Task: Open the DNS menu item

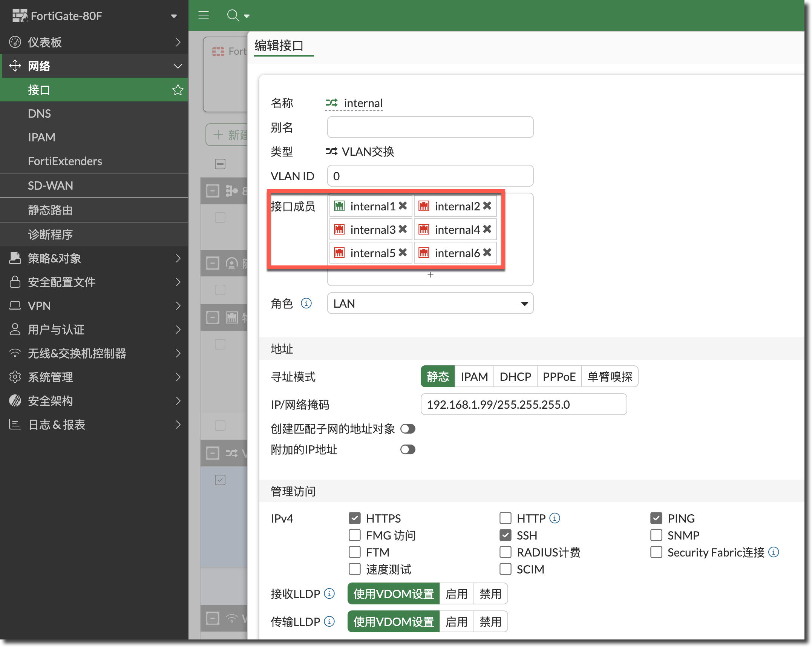Action: (x=94, y=113)
